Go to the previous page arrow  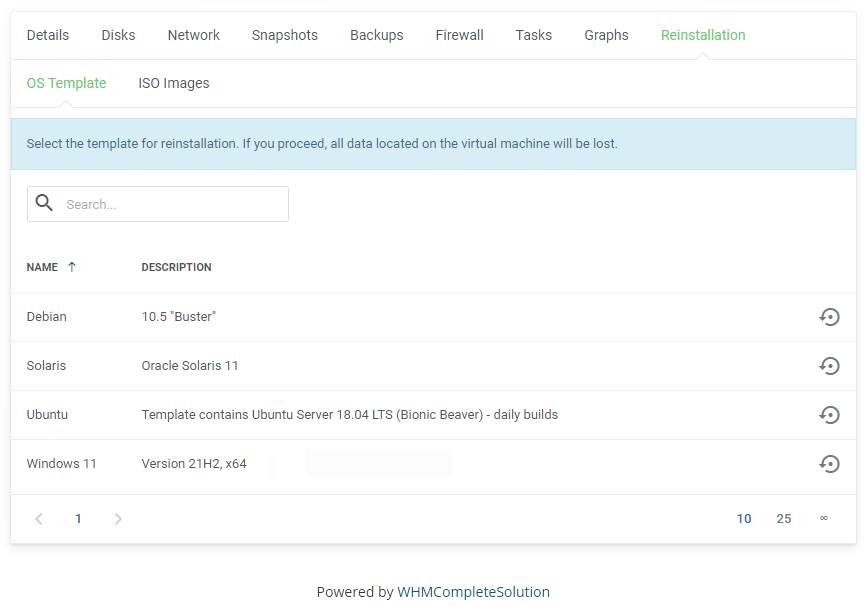39,519
